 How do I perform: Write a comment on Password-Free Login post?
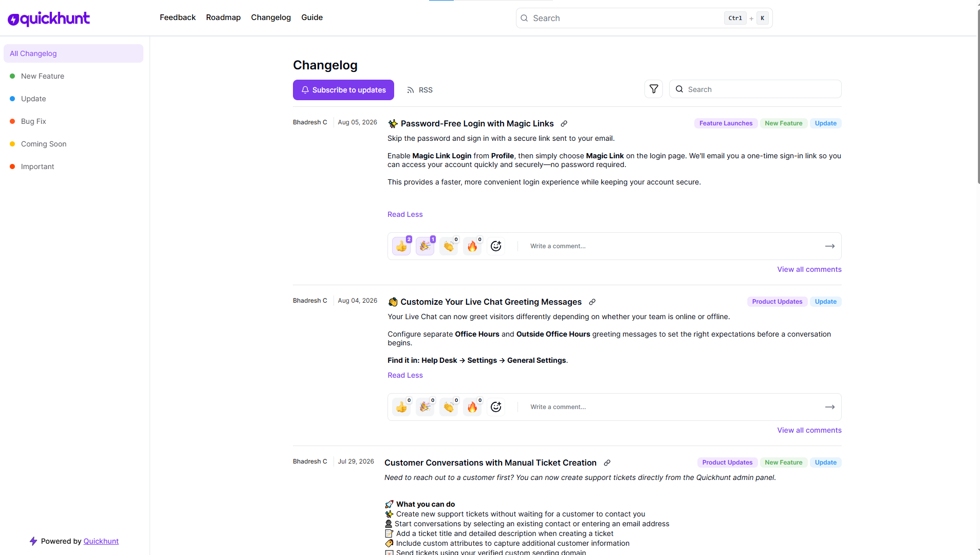pyautogui.click(x=673, y=246)
